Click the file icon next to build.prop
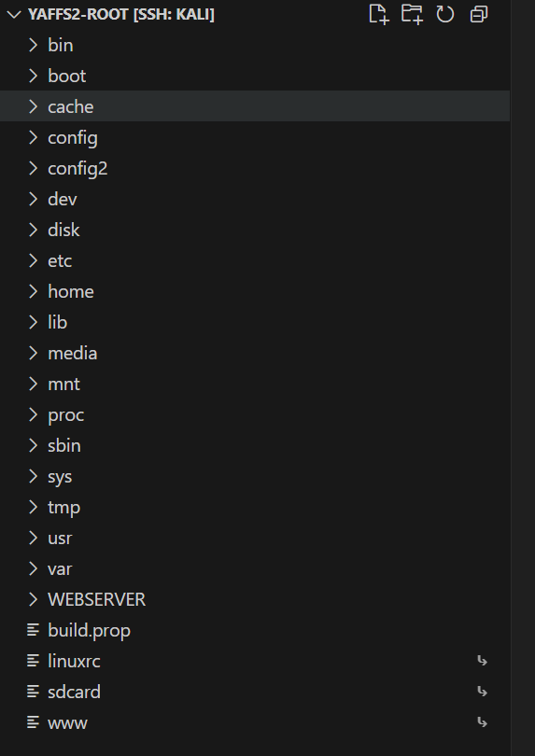Image resolution: width=535 pixels, height=756 pixels. 34,630
